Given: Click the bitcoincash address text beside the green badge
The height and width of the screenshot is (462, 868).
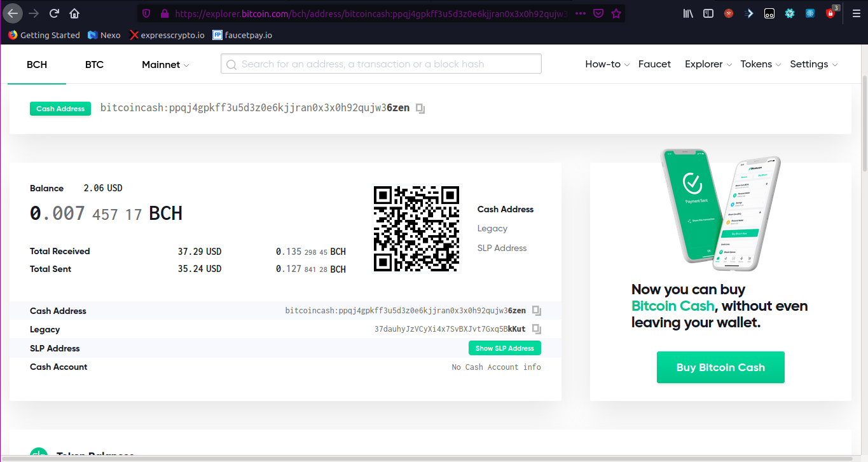Looking at the screenshot, I should pos(255,109).
